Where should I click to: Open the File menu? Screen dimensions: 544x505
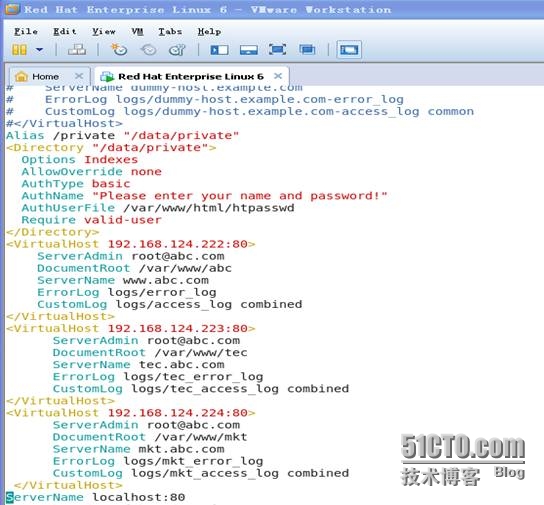coord(26,32)
